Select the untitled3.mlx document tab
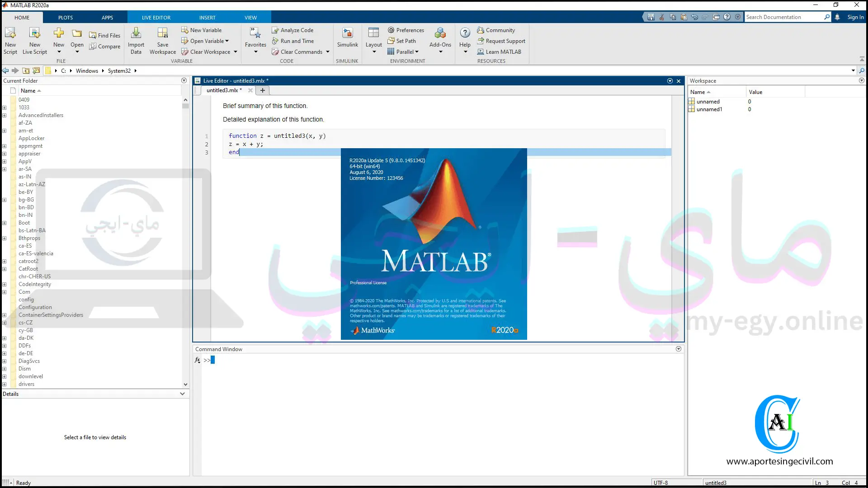 coord(224,90)
